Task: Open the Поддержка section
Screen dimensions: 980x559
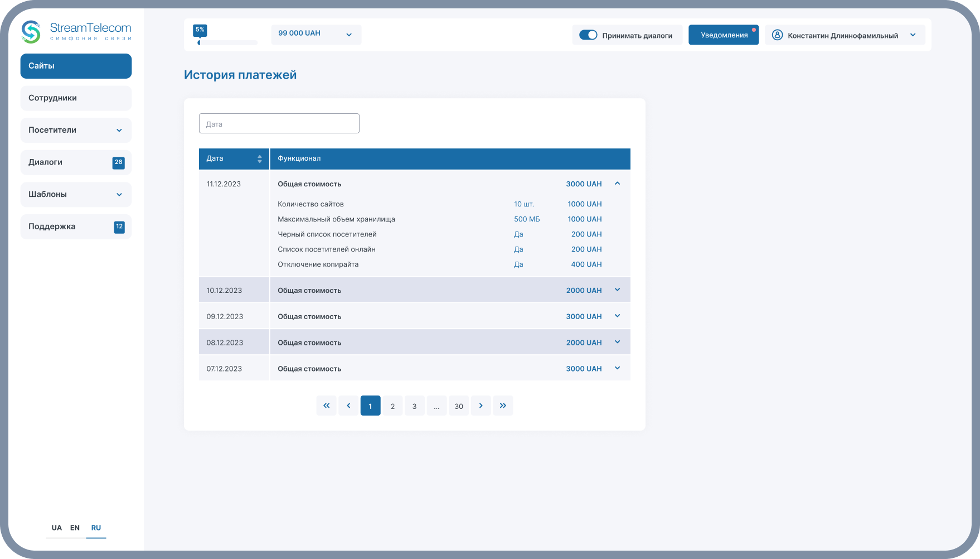Action: [x=76, y=227]
